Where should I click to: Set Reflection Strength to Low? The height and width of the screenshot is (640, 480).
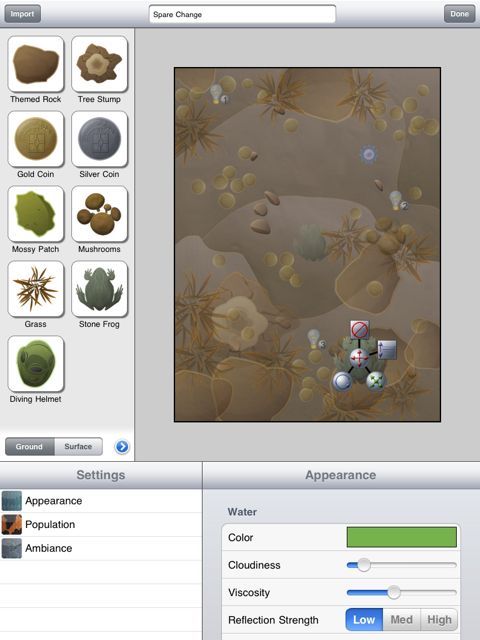tap(364, 620)
